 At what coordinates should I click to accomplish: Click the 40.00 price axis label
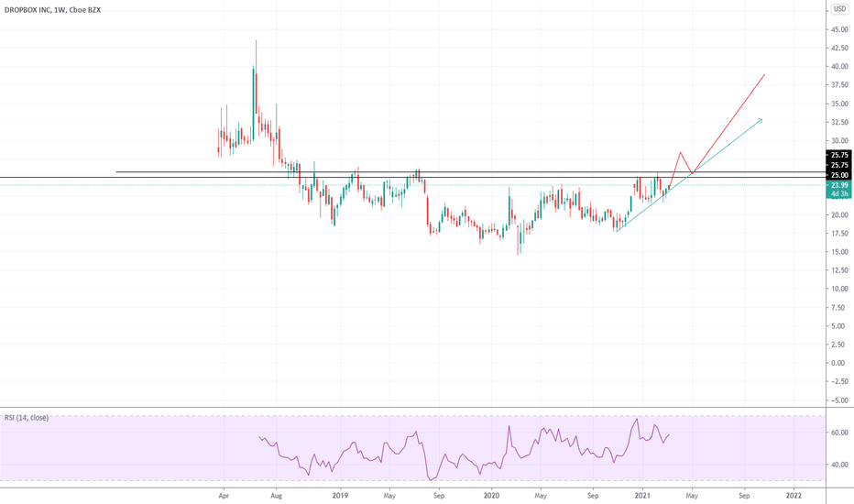point(839,67)
